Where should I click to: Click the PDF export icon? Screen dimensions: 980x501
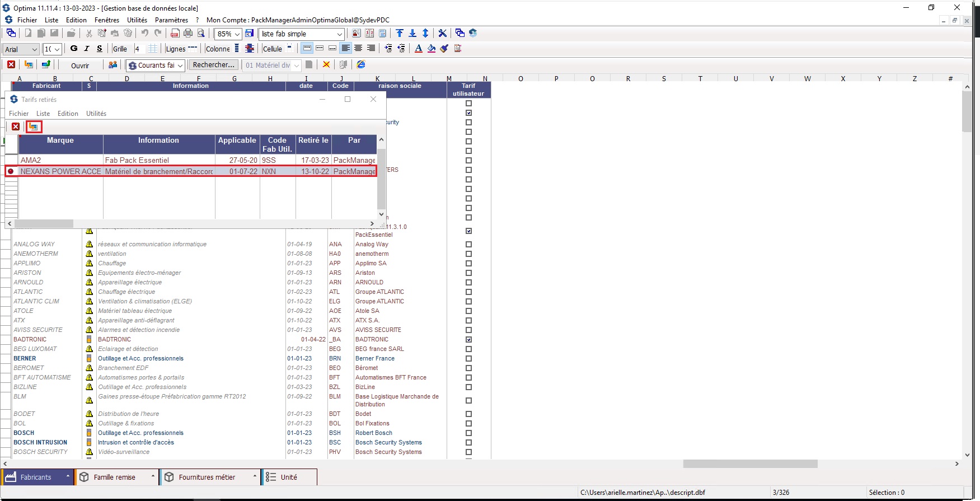point(175,34)
